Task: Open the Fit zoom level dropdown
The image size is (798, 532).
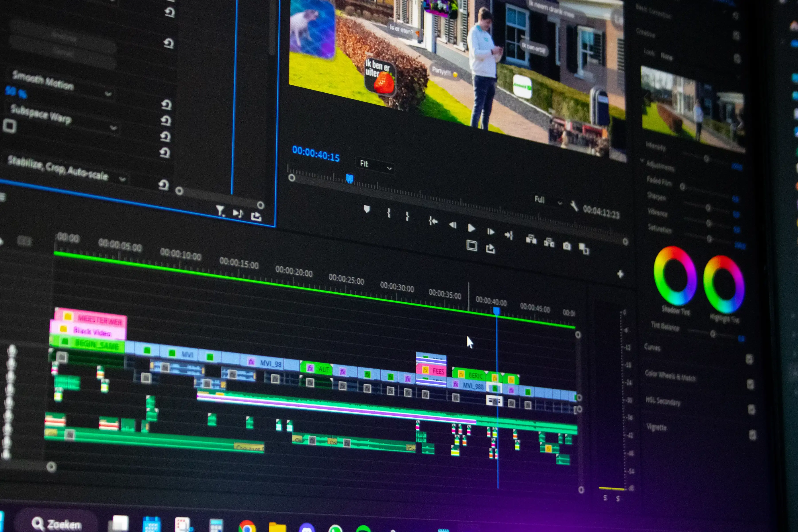Action: (375, 165)
